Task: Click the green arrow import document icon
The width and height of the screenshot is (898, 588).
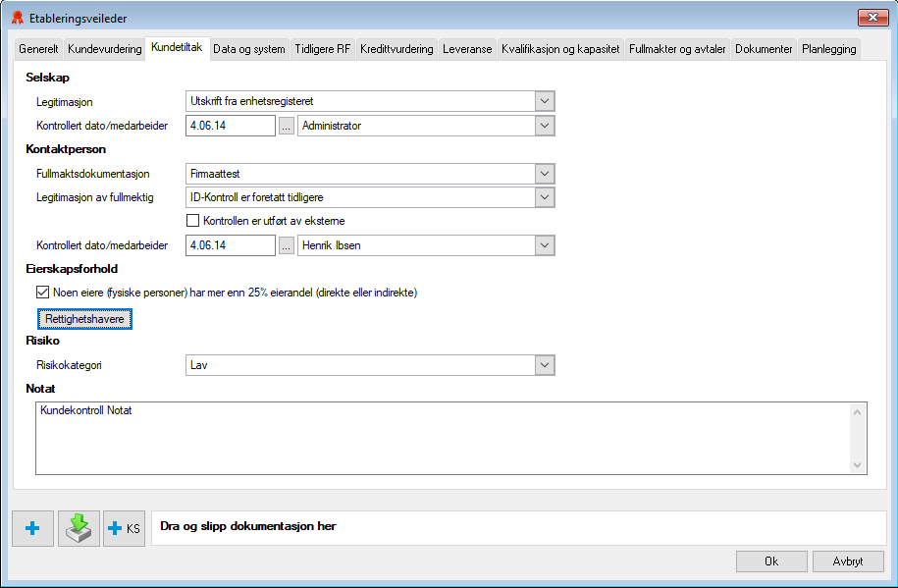Action: [x=79, y=528]
